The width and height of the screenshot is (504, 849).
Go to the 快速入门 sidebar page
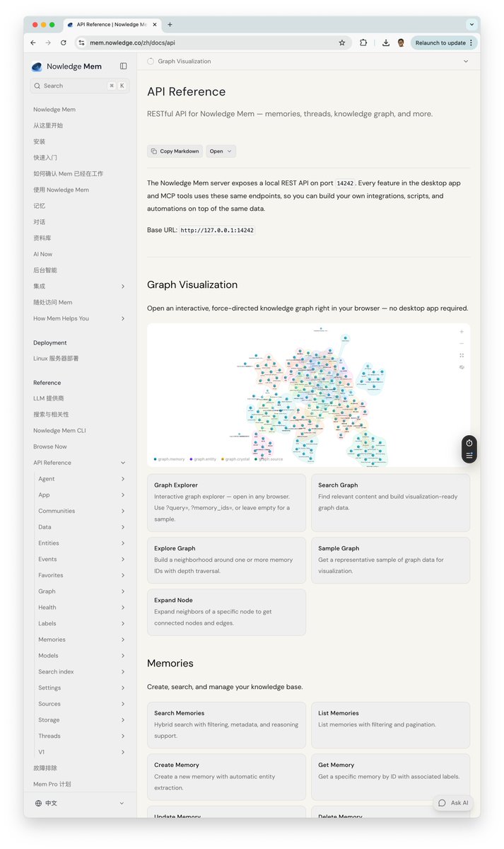coord(45,158)
